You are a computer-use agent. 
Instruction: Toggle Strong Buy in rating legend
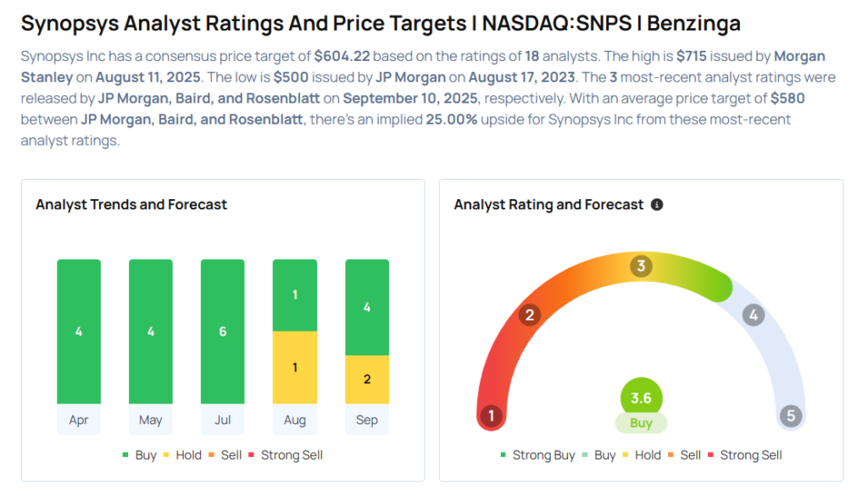(537, 455)
